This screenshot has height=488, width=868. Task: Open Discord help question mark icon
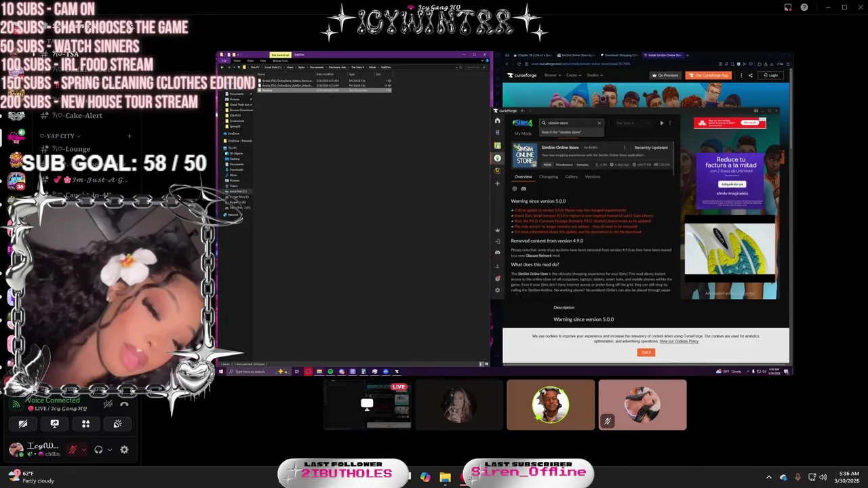[804, 7]
